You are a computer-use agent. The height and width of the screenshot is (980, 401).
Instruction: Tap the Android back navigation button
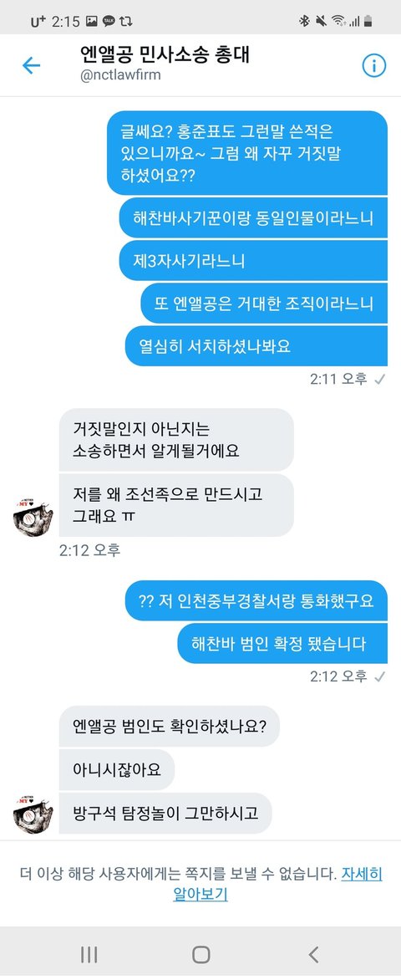pos(313,954)
